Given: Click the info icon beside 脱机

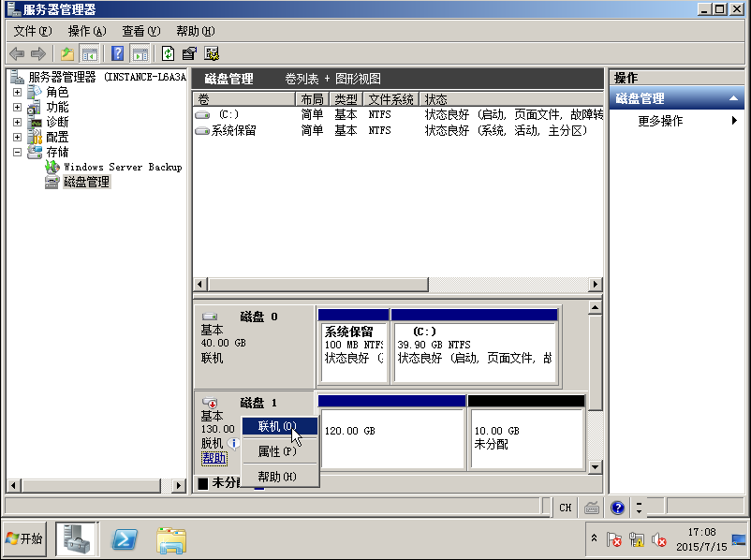Looking at the screenshot, I should tap(234, 444).
